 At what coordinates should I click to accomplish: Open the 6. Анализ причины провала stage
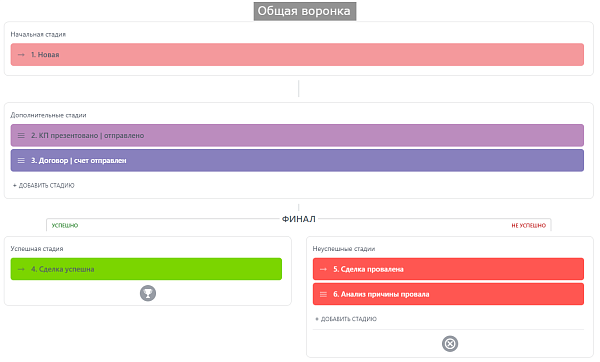[448, 294]
